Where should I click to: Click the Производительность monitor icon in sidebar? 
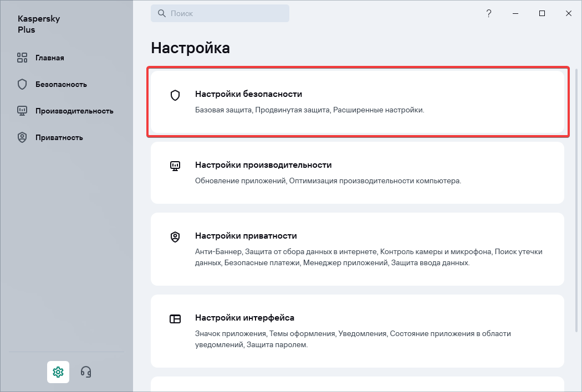click(22, 111)
